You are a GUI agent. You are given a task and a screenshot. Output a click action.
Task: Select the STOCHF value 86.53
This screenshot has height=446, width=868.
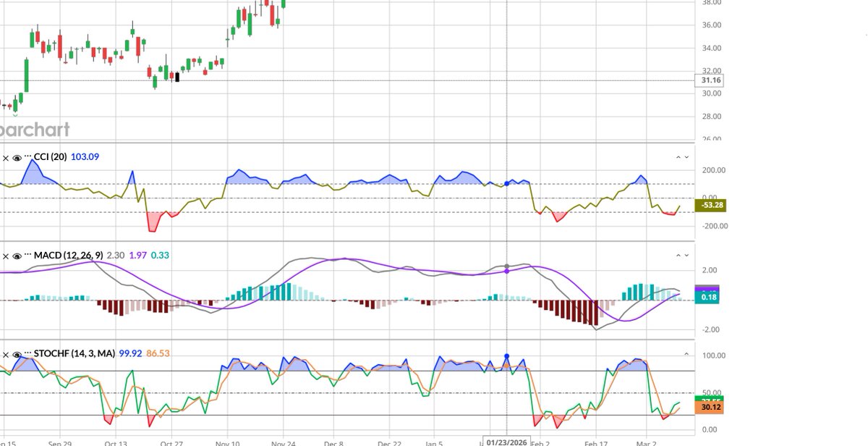tap(158, 354)
